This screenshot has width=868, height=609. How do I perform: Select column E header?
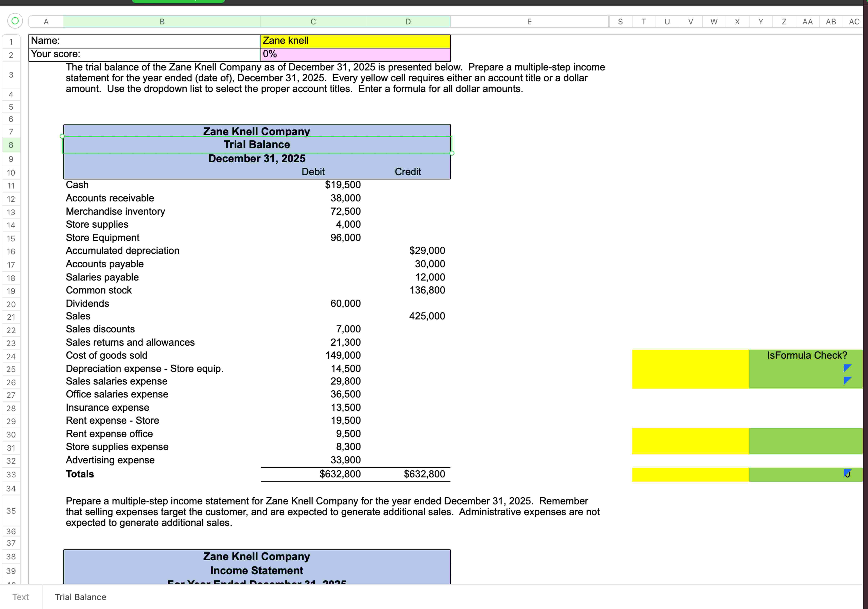click(x=529, y=22)
